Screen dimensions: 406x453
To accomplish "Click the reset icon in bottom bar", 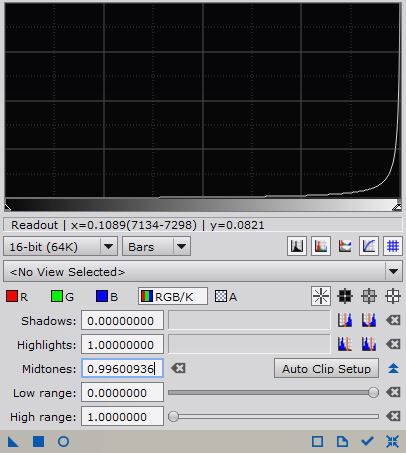I will click(392, 442).
